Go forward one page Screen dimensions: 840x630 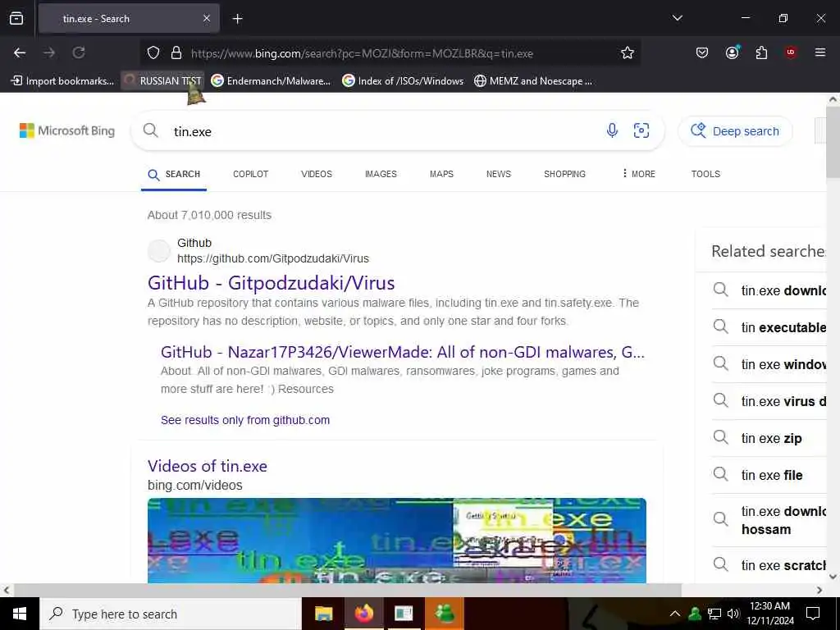(x=49, y=52)
